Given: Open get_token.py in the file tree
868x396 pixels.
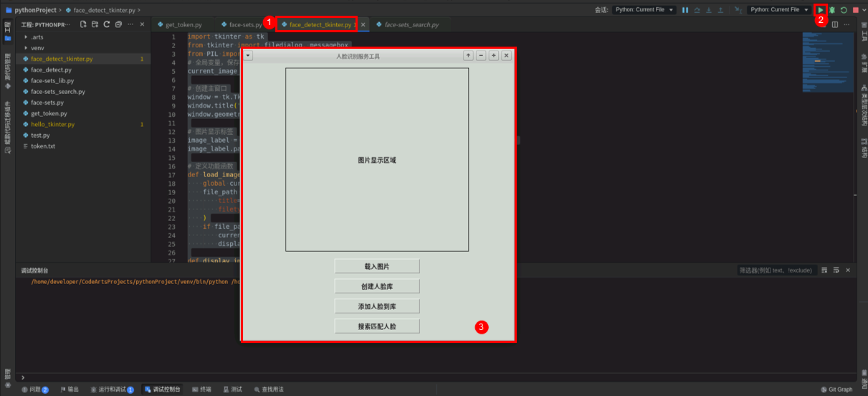Looking at the screenshot, I should (x=83, y=113).
